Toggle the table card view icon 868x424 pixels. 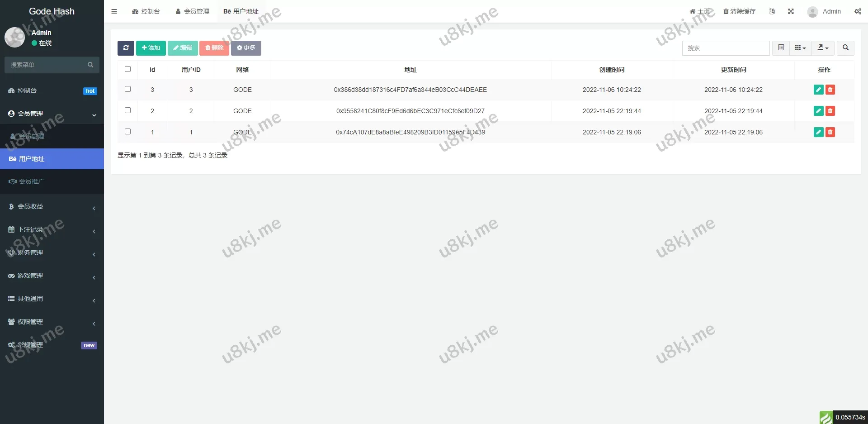(x=781, y=48)
